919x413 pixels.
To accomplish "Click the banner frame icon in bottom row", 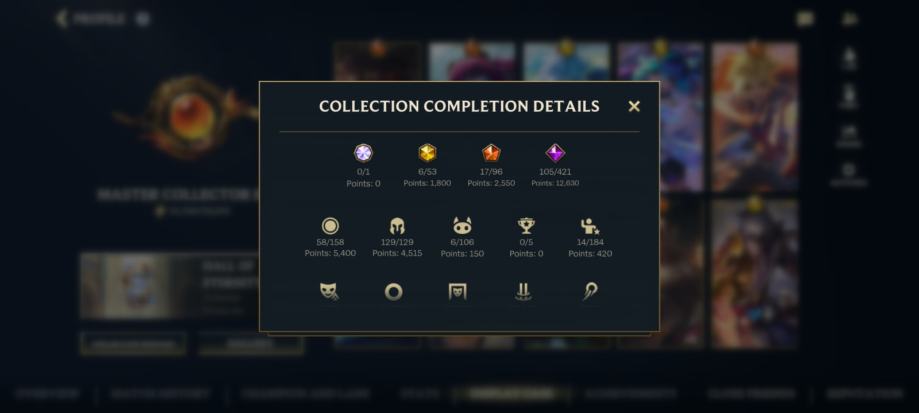I will (458, 291).
